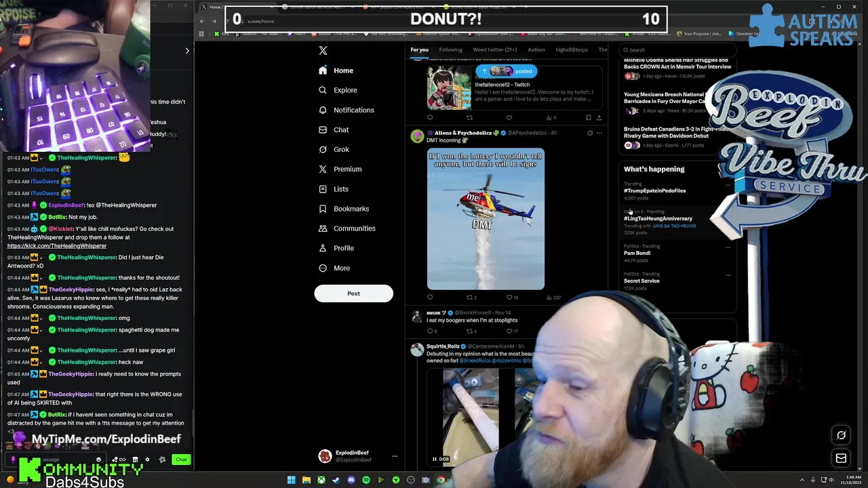Image resolution: width=868 pixels, height=488 pixels.
Task: Open Chat in the X sidebar
Action: [x=334, y=129]
